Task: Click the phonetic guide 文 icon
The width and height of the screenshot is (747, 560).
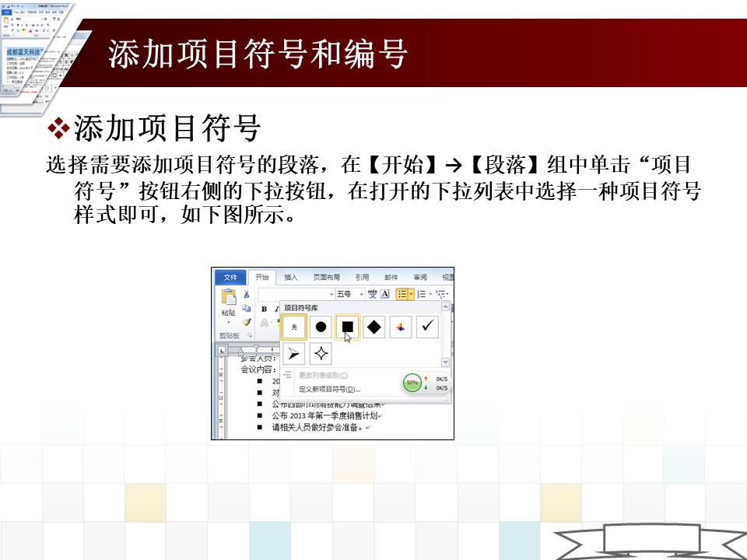Action: pos(373,294)
